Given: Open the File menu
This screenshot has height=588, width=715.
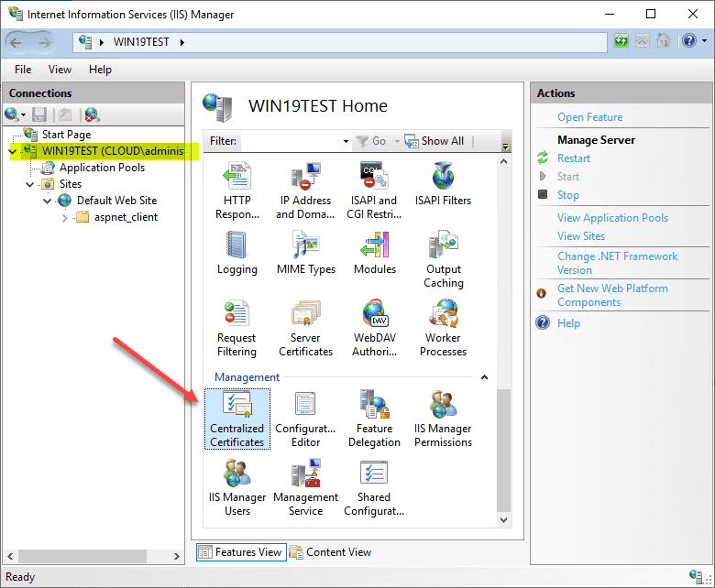Looking at the screenshot, I should (x=23, y=70).
